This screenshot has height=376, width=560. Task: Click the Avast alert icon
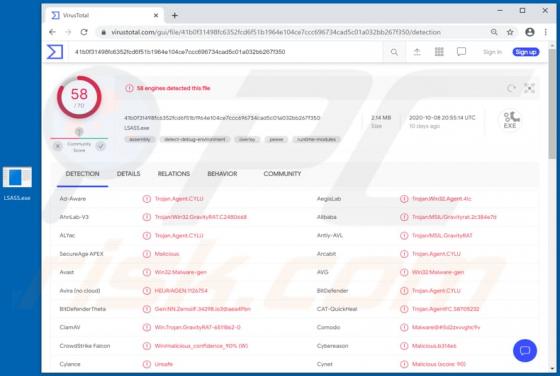[x=147, y=272]
